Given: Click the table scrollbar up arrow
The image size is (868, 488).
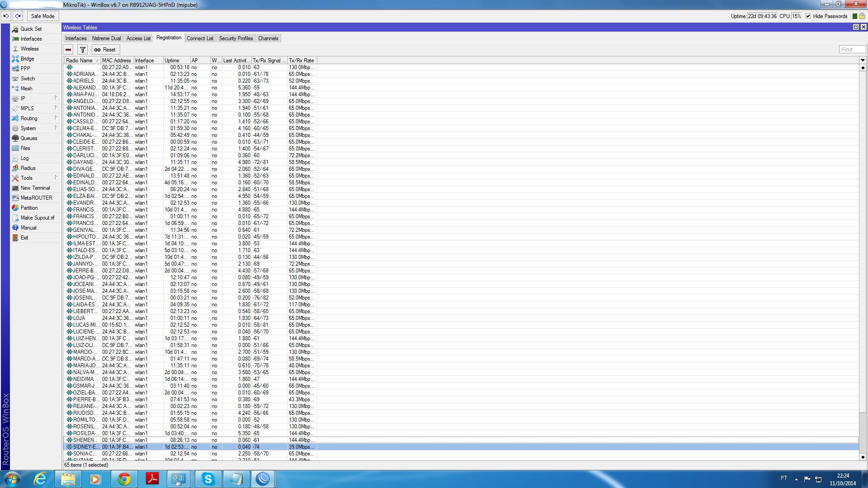Looking at the screenshot, I should (863, 68).
